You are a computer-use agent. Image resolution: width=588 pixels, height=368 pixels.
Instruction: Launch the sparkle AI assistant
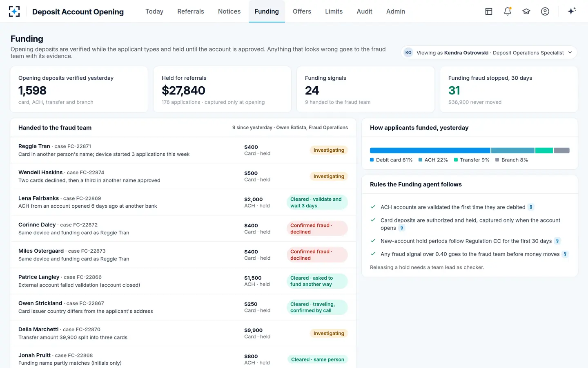click(572, 11)
